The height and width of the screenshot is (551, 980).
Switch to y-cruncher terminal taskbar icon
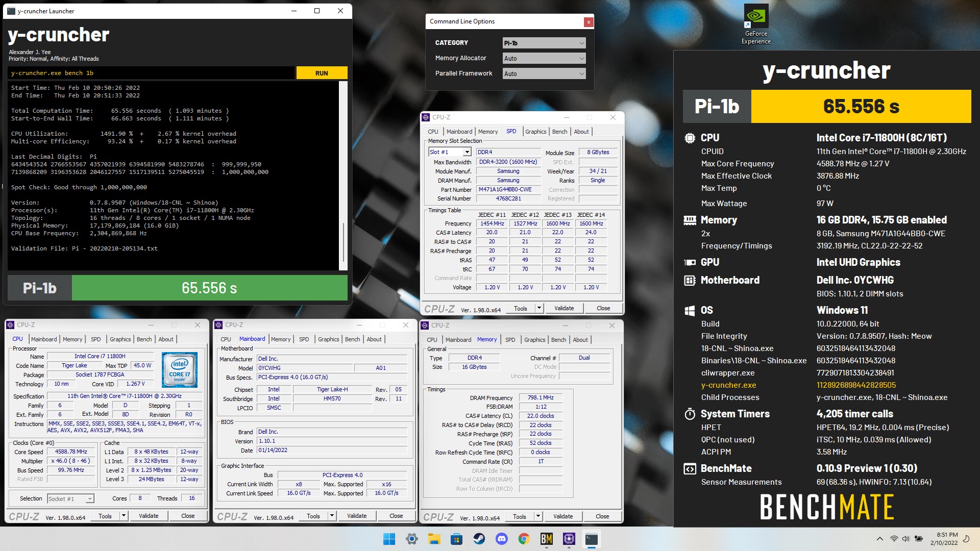591,539
